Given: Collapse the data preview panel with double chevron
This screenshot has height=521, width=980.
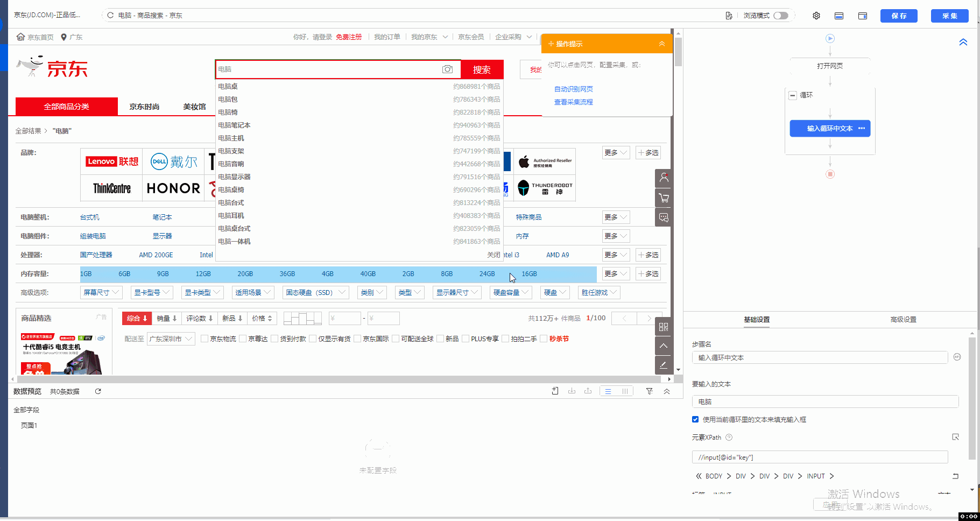Looking at the screenshot, I should tap(667, 391).
